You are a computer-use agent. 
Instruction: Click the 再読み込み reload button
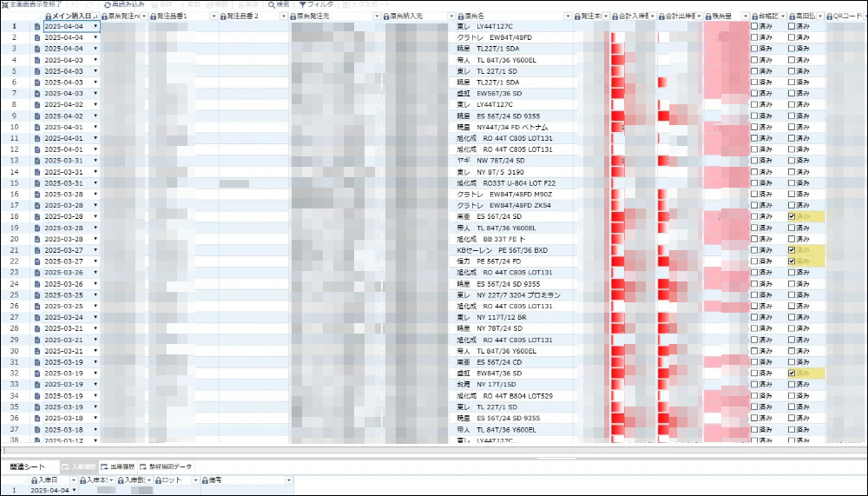point(124,4)
